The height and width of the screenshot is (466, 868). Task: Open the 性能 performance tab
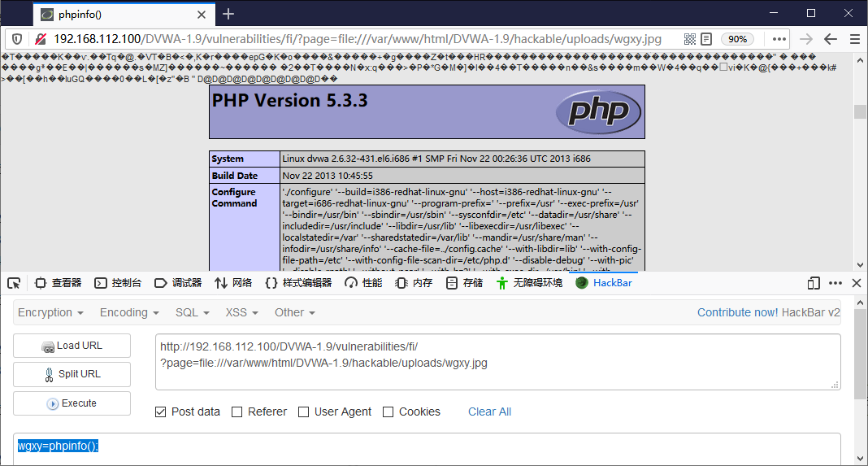pos(363,283)
